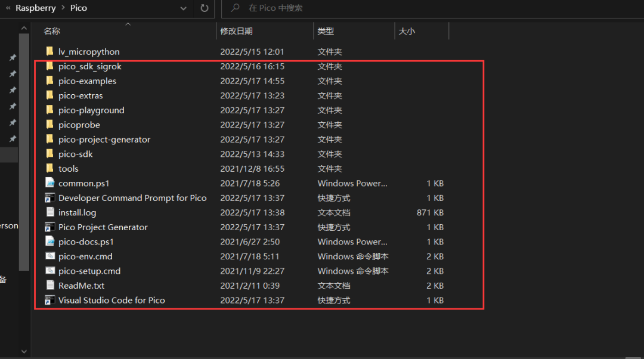The width and height of the screenshot is (644, 359).
Task: Click the Pico breadcrumb segment
Action: [x=79, y=8]
